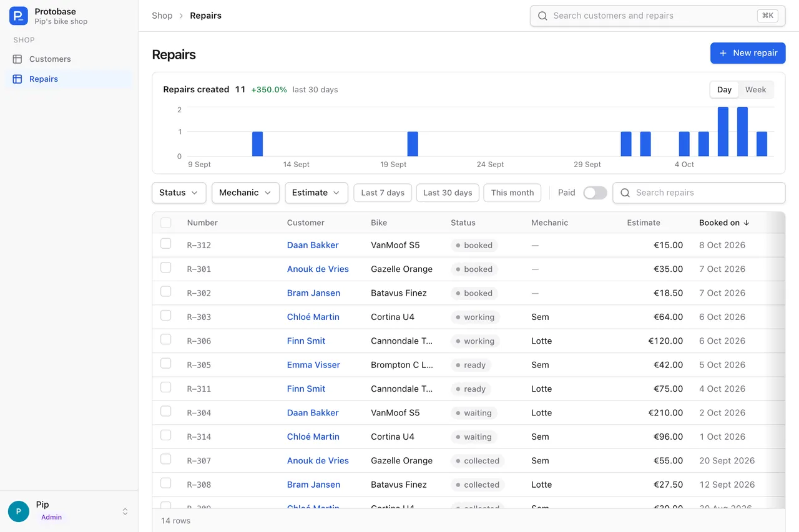Click the magnifier icon in Search repairs
This screenshot has width=799, height=532.
point(625,193)
